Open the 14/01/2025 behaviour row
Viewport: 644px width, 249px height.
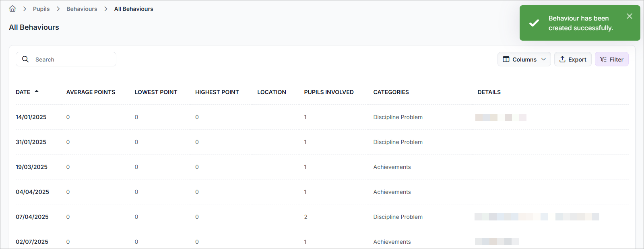click(x=31, y=117)
